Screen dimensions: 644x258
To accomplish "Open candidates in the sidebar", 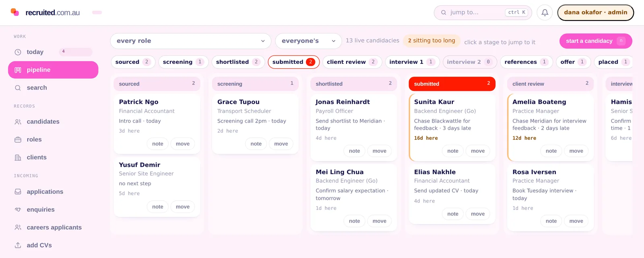I will click(53, 122).
